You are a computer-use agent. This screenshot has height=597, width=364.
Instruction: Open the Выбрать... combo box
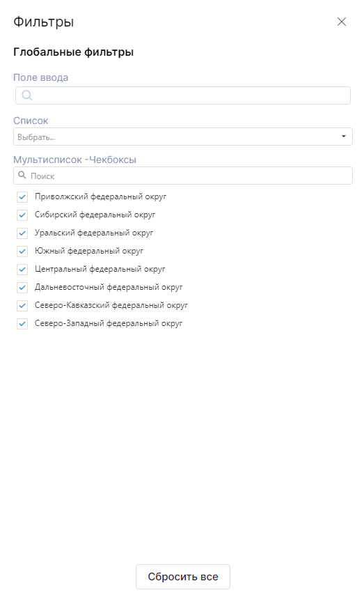click(183, 137)
